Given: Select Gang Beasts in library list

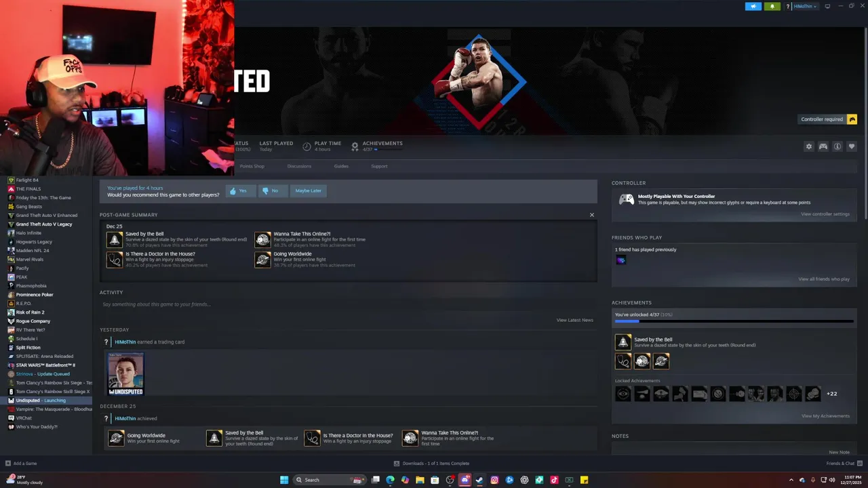Looking at the screenshot, I should click(29, 207).
